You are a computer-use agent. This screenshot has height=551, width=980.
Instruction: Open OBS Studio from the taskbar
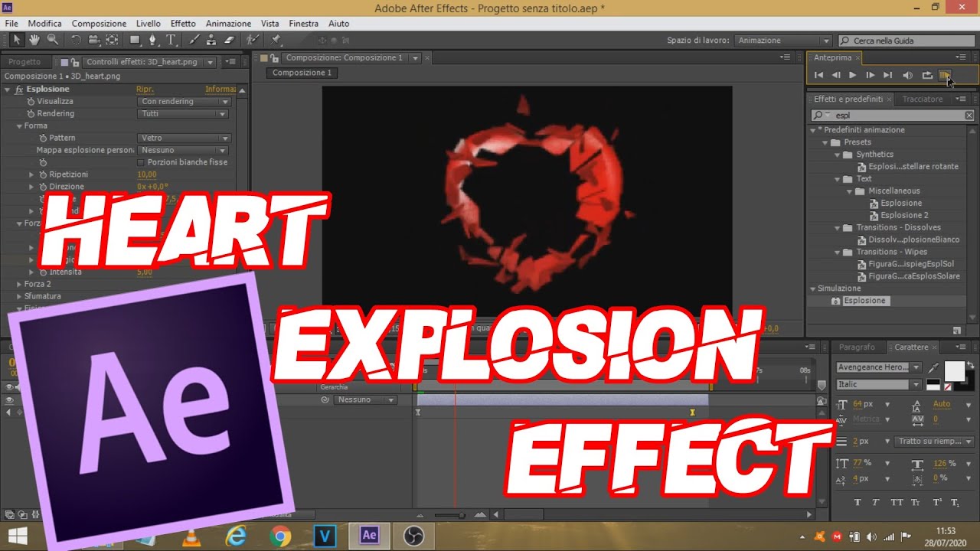[413, 536]
